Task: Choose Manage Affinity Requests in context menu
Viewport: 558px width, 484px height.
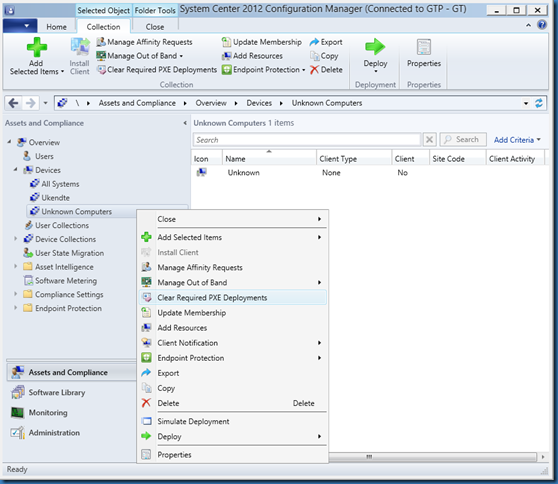Action: [232, 268]
